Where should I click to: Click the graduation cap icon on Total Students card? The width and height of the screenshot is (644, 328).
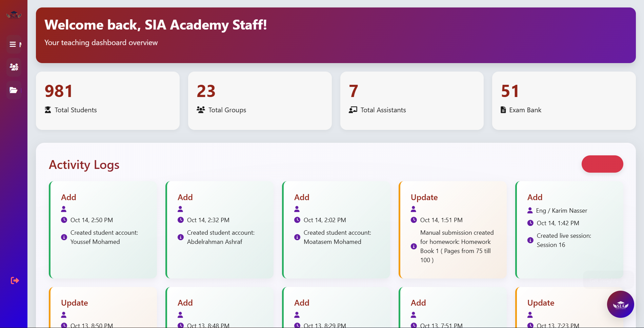(48, 109)
